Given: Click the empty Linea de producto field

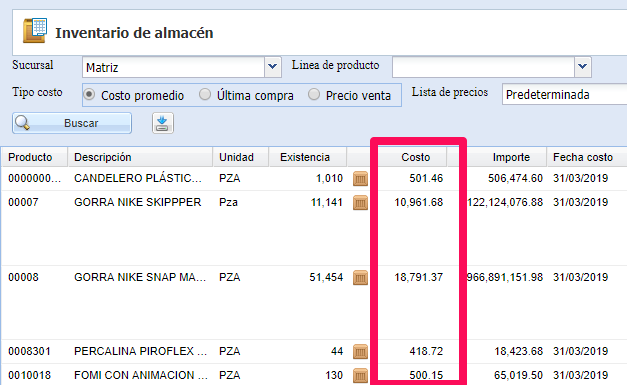Looking at the screenshot, I should [x=483, y=67].
